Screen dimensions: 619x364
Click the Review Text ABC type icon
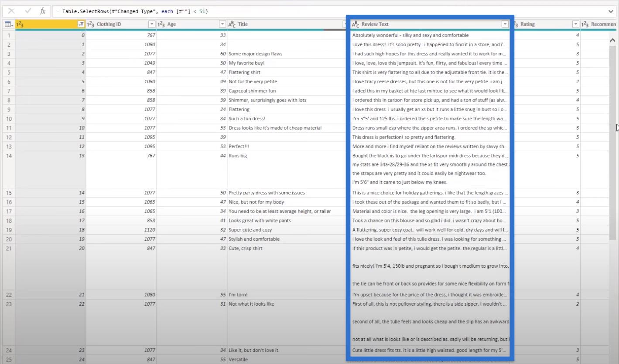tap(356, 24)
